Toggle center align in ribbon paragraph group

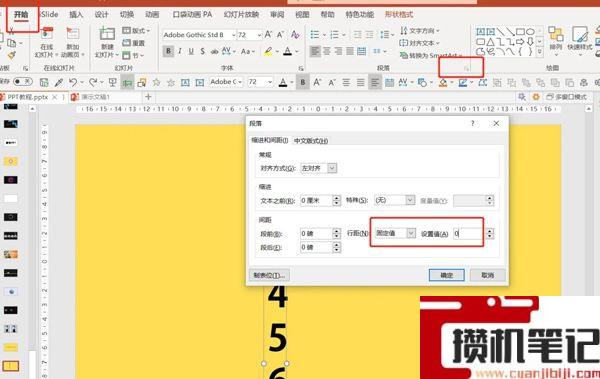click(x=326, y=51)
